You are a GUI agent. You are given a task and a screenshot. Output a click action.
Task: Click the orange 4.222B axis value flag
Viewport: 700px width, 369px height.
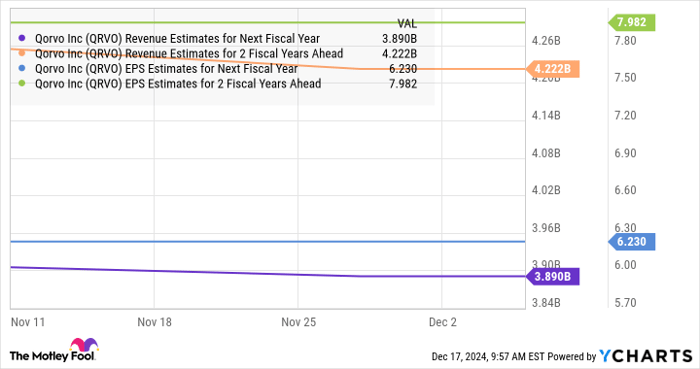click(x=552, y=69)
